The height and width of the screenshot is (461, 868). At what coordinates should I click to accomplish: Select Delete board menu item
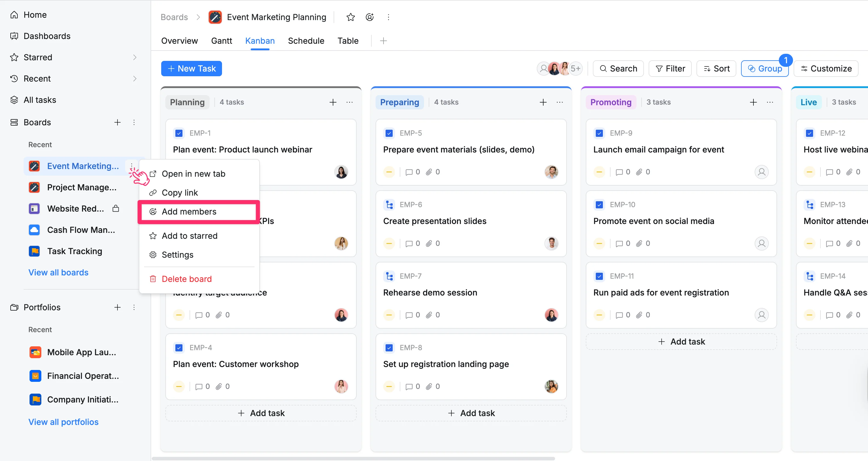pos(200,279)
